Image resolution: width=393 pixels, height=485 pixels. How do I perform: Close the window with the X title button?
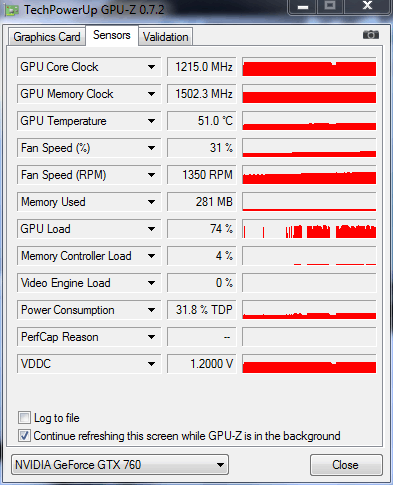click(367, 6)
